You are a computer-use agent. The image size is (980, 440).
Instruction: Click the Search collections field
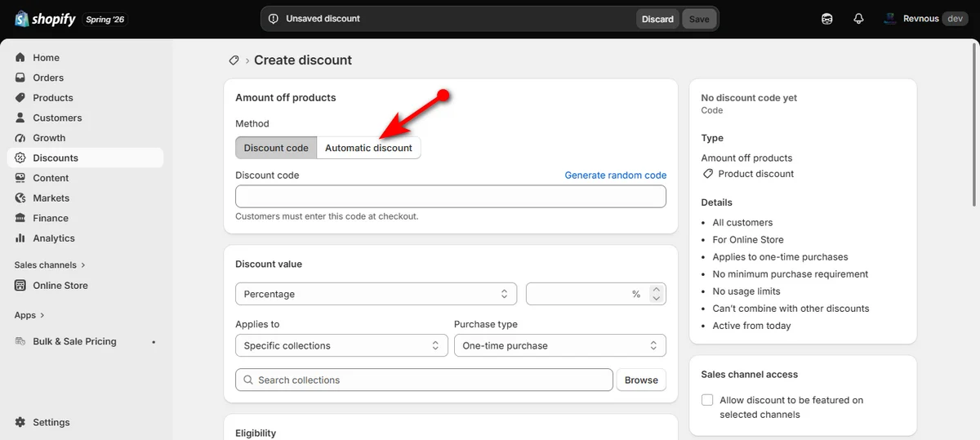424,380
